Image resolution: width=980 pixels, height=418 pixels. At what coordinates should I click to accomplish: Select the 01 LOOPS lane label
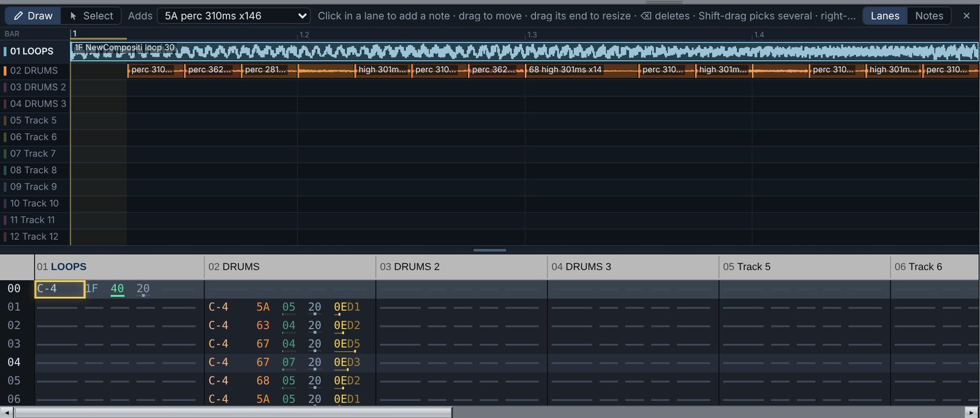(x=36, y=51)
